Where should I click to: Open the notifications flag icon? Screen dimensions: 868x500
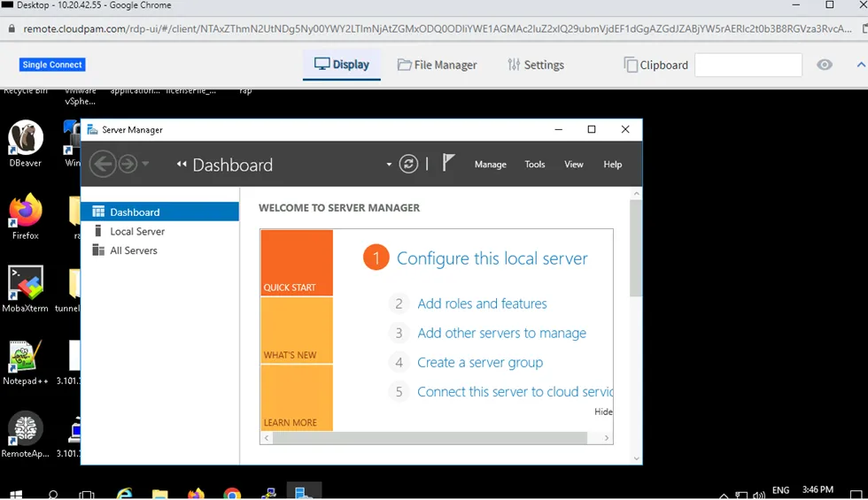click(x=448, y=163)
